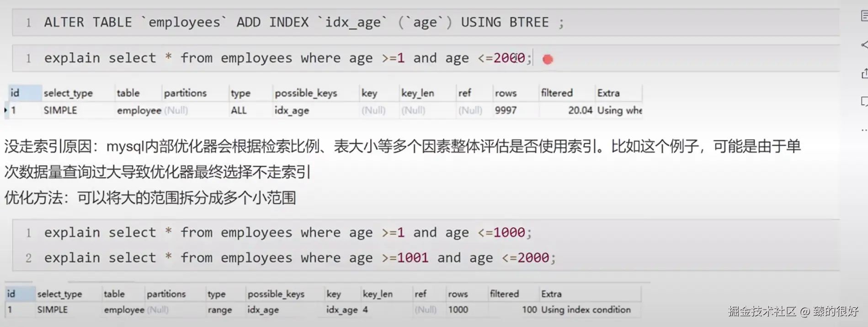Select the SIMPLE cell in the range-type row

pyautogui.click(x=52, y=310)
